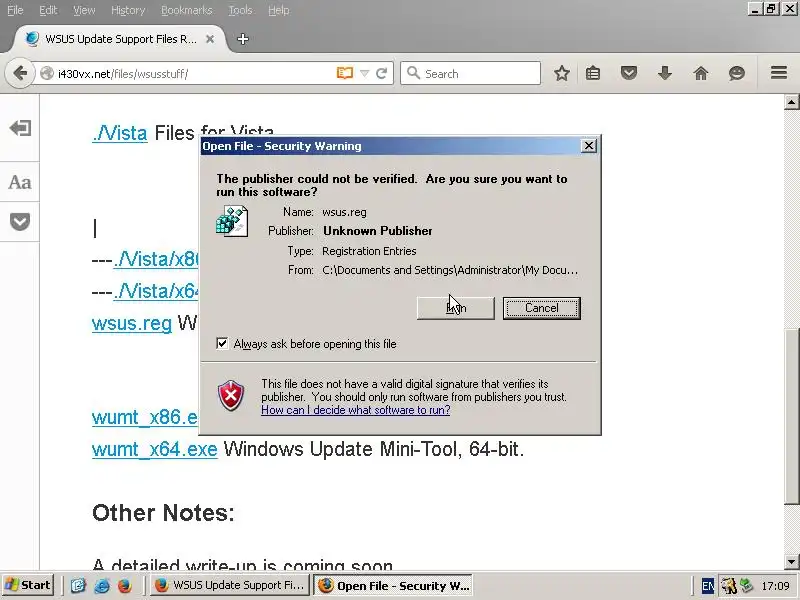Click the Other Notes: heading
Image resolution: width=800 pixels, height=600 pixels.
pyautogui.click(x=163, y=513)
